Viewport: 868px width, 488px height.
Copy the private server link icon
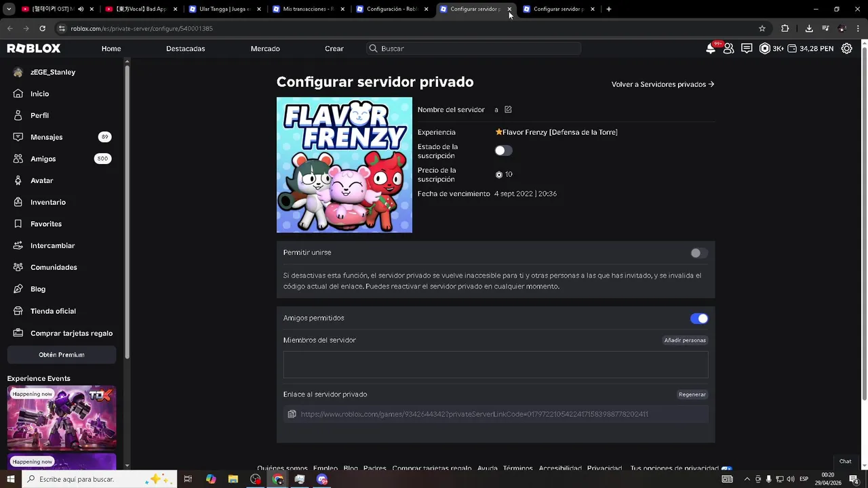[x=292, y=414]
